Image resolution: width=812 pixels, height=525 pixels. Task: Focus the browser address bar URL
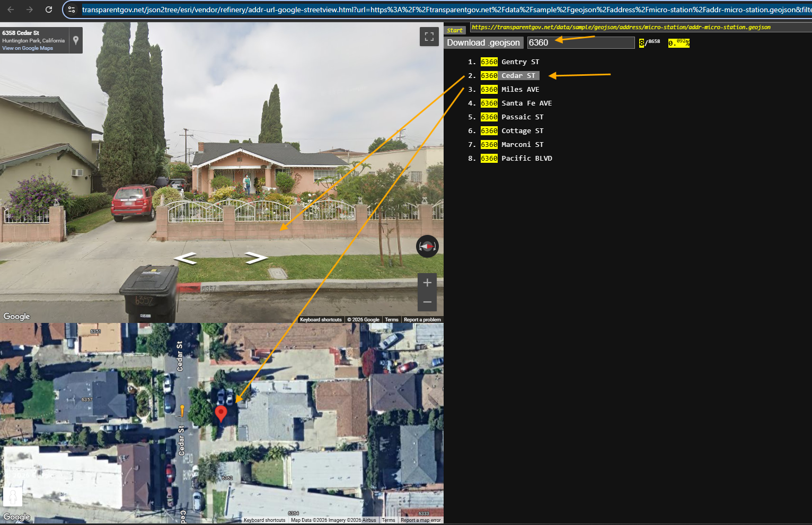point(446,10)
